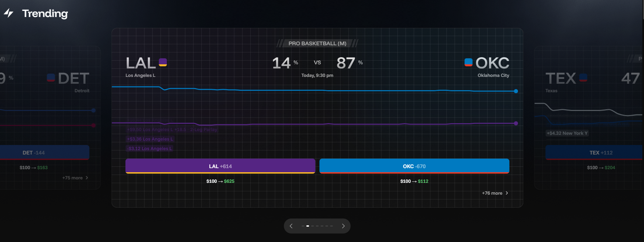Click the blue OKC chart endpoint marker
Viewport: 644px width, 242px height.
click(x=516, y=91)
